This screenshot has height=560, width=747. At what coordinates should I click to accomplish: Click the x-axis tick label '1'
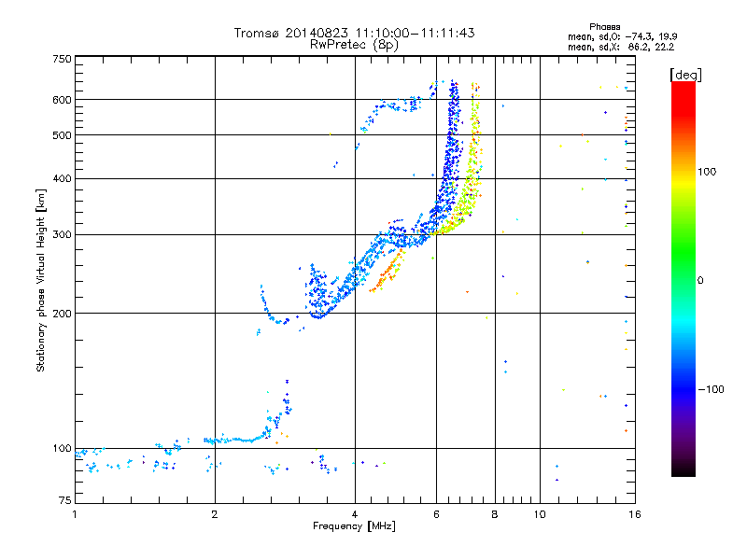click(x=75, y=514)
